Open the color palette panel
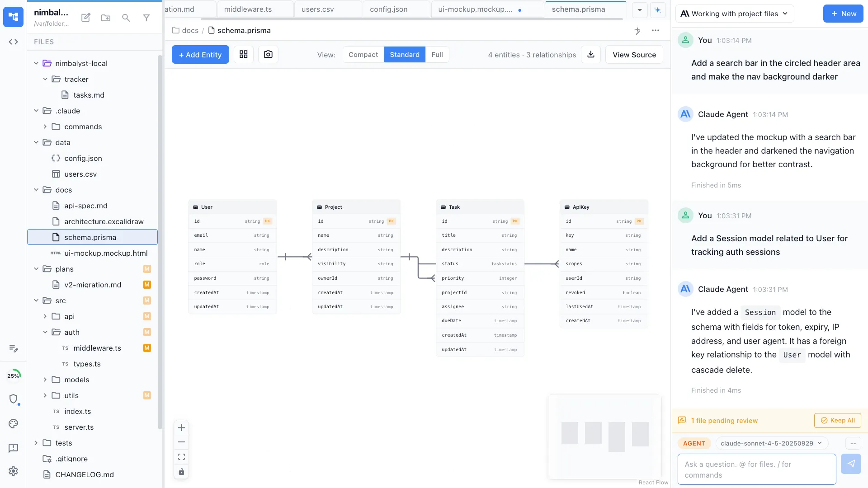 click(x=13, y=424)
